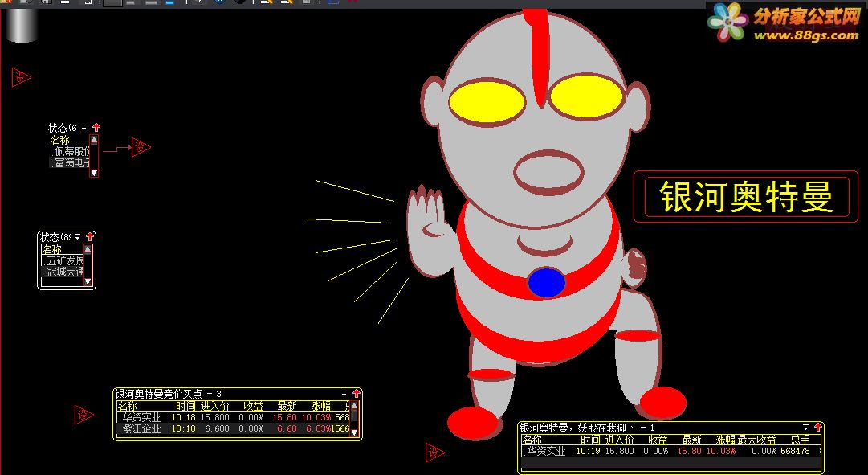Select the 佩蒂股份 row
Screen dimensions: 868x475
pyautogui.click(x=70, y=151)
